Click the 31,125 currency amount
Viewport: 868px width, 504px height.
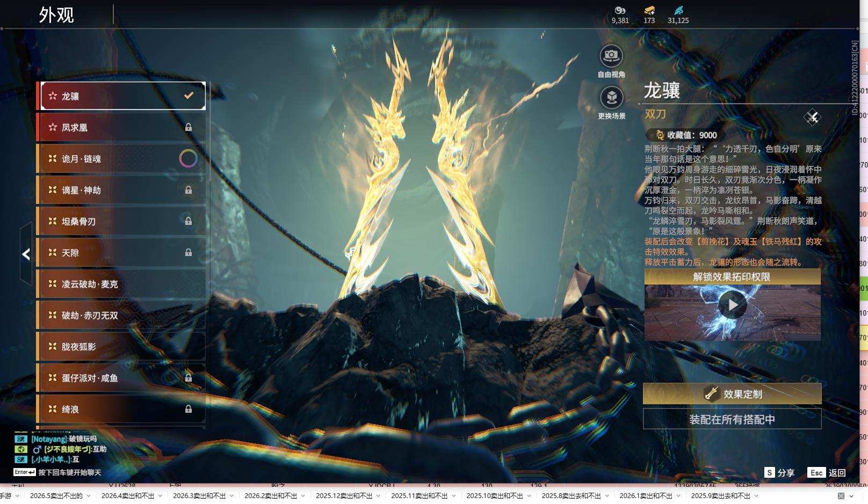click(678, 20)
